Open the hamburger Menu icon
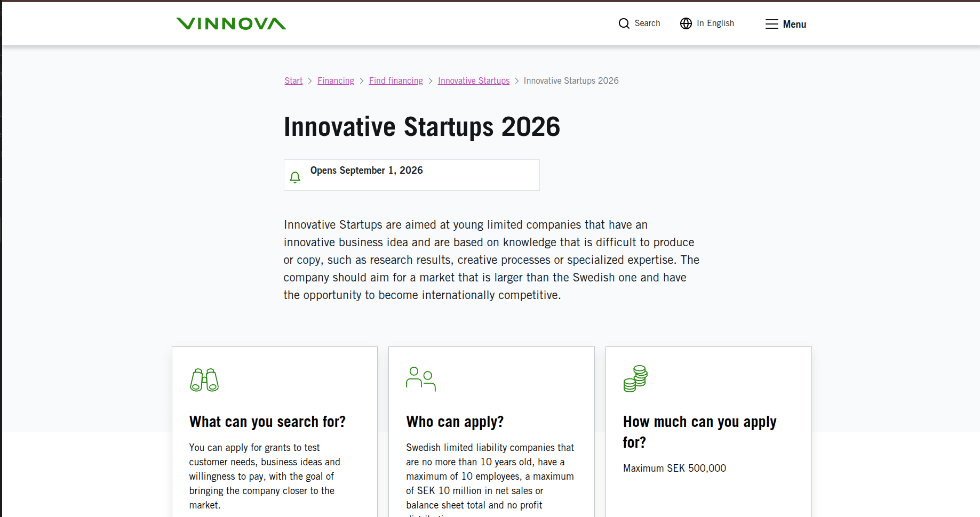Image resolution: width=980 pixels, height=517 pixels. (x=771, y=24)
